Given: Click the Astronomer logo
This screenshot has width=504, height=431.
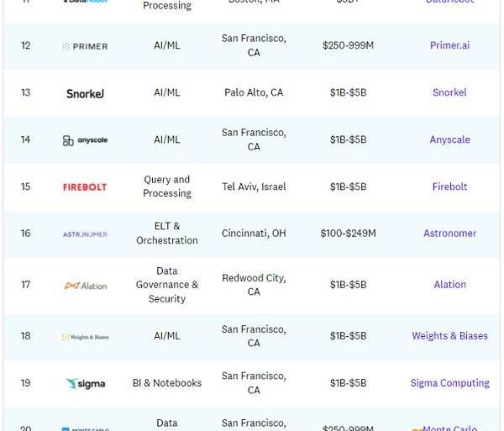Looking at the screenshot, I should click(x=85, y=234).
